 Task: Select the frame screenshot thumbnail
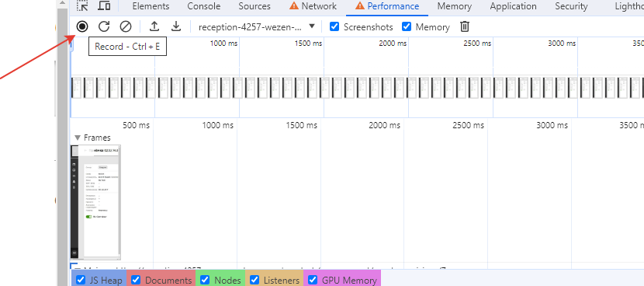click(95, 202)
